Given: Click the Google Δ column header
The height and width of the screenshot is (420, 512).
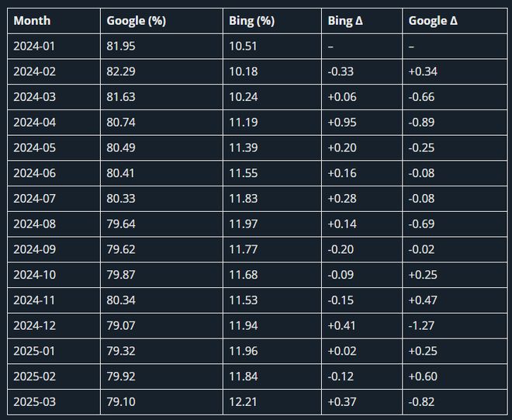Looking at the screenshot, I should (455, 21).
